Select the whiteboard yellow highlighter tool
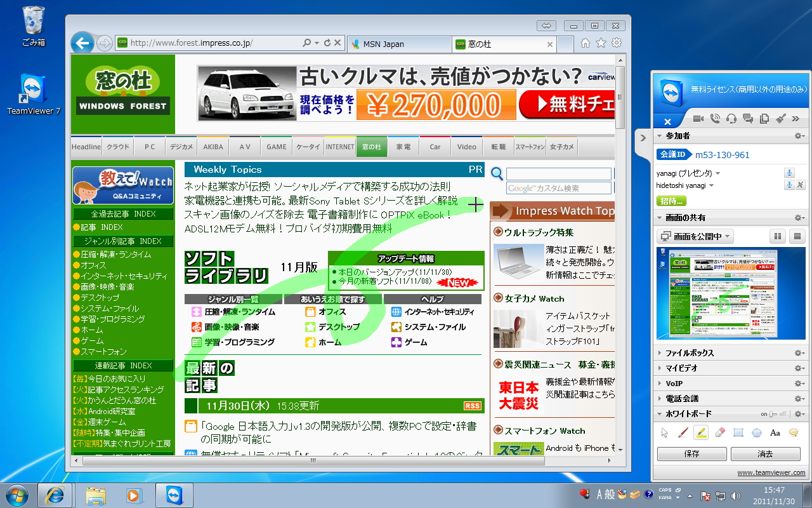 [701, 433]
